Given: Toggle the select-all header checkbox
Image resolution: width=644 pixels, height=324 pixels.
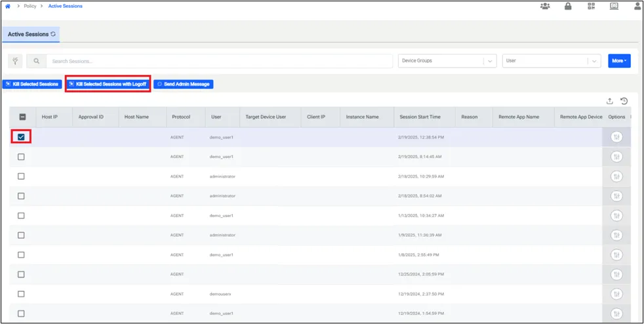Looking at the screenshot, I should (22, 117).
